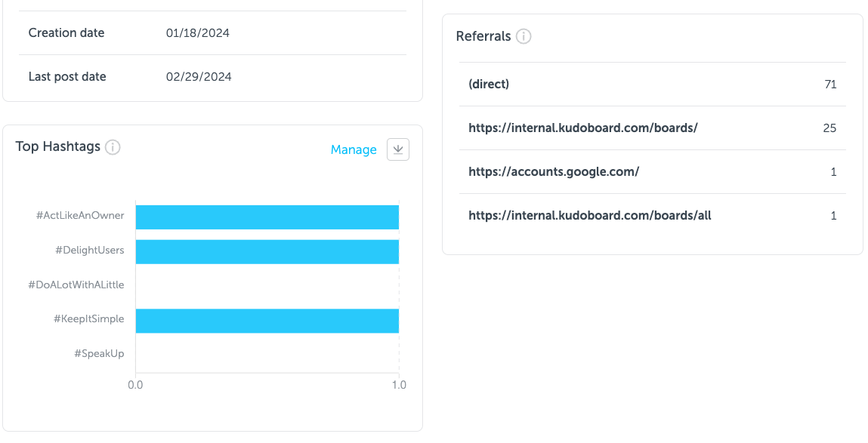The width and height of the screenshot is (868, 443).
Task: Click the Referrals heading
Action: click(x=483, y=36)
